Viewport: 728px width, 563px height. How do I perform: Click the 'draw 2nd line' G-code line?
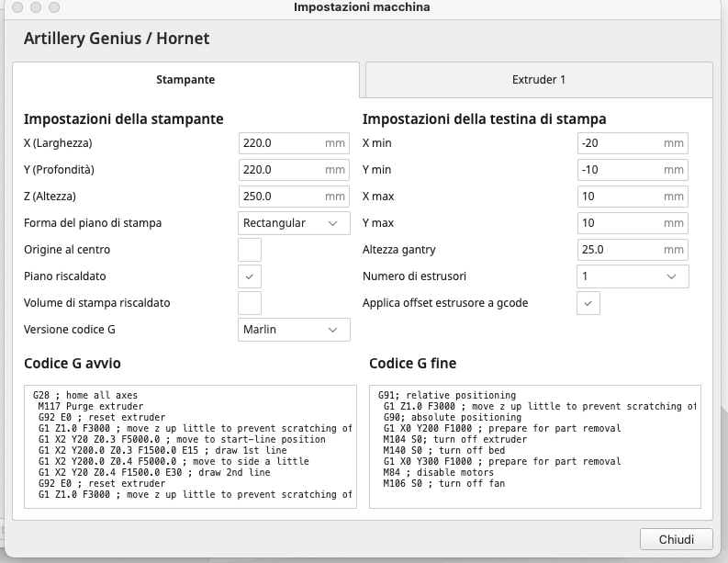pos(154,472)
